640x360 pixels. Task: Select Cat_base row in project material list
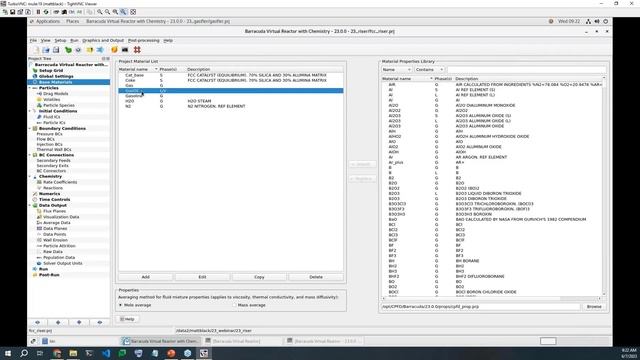(x=231, y=75)
